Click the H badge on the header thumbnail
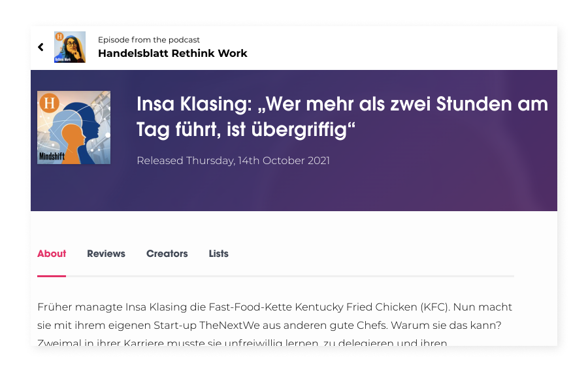Viewport: 588px width, 372px height. [x=59, y=37]
